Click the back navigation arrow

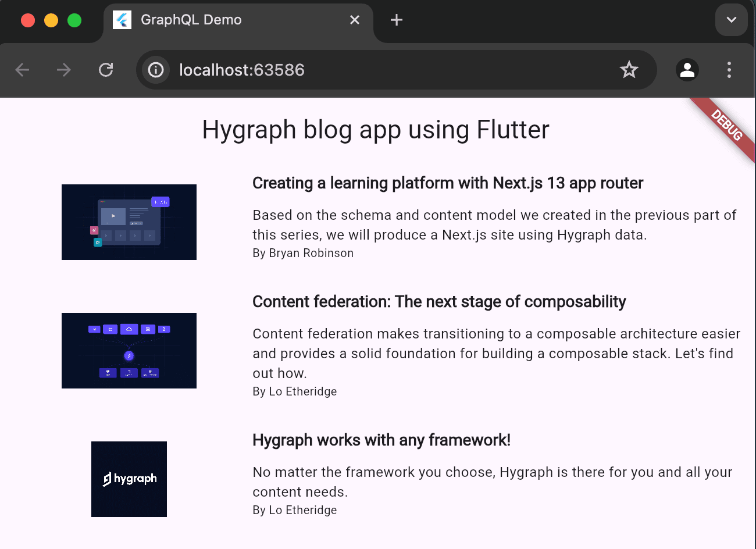22,70
